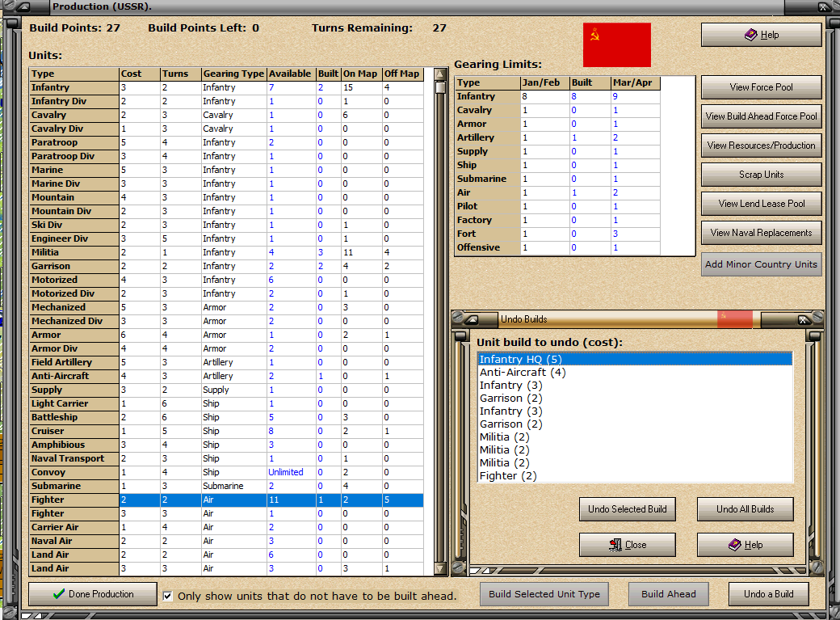Click the Undo Builds window close icon

[x=803, y=319]
